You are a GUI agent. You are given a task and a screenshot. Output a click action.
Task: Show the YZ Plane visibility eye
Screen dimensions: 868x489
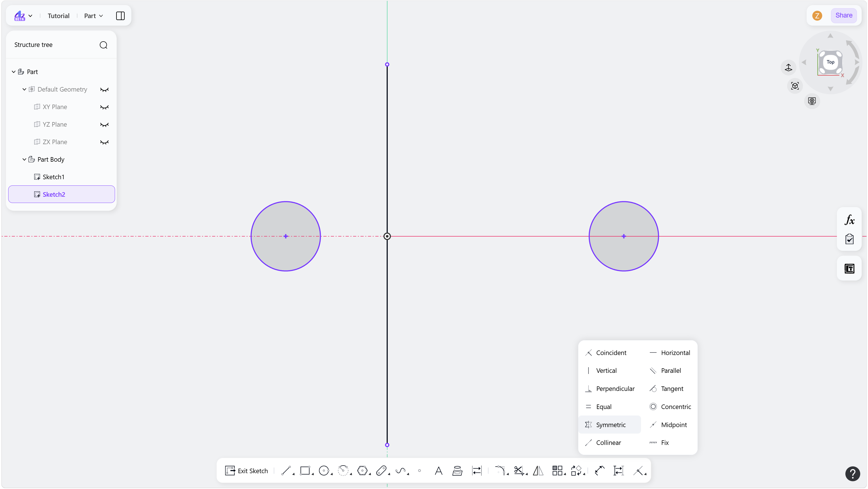(x=105, y=125)
